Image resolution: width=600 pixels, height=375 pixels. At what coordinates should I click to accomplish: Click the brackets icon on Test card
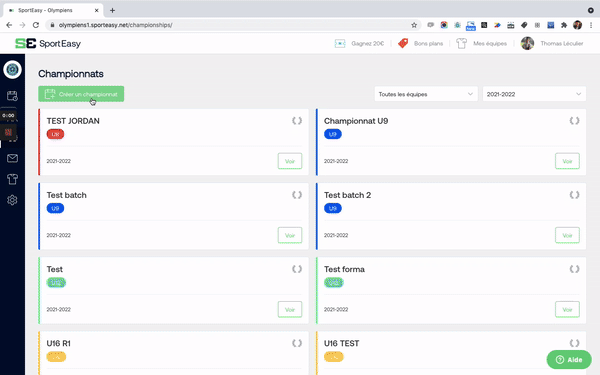[x=297, y=269]
